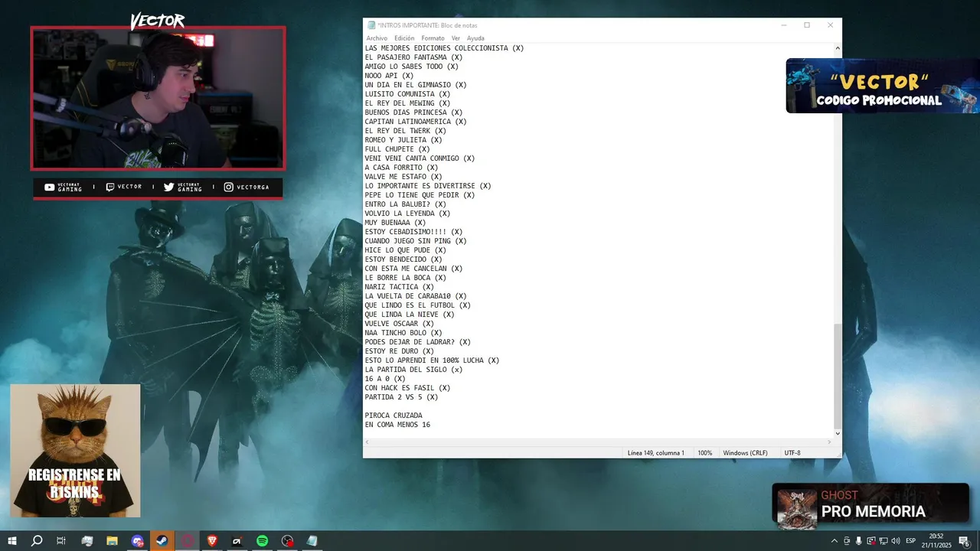980x551 pixels.
Task: Close the Bloc de notas window
Action: (830, 25)
